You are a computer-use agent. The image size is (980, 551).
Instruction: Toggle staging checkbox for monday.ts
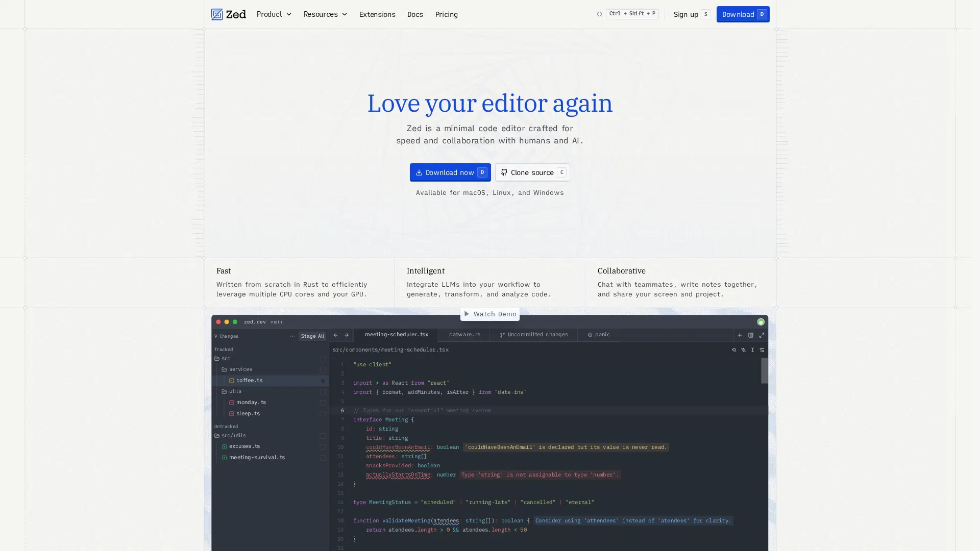pyautogui.click(x=323, y=403)
